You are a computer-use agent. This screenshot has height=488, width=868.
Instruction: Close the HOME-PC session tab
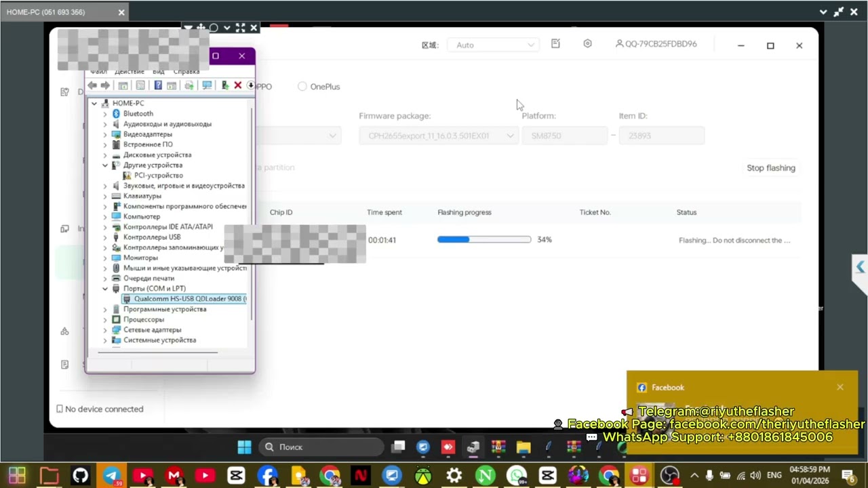click(x=121, y=12)
